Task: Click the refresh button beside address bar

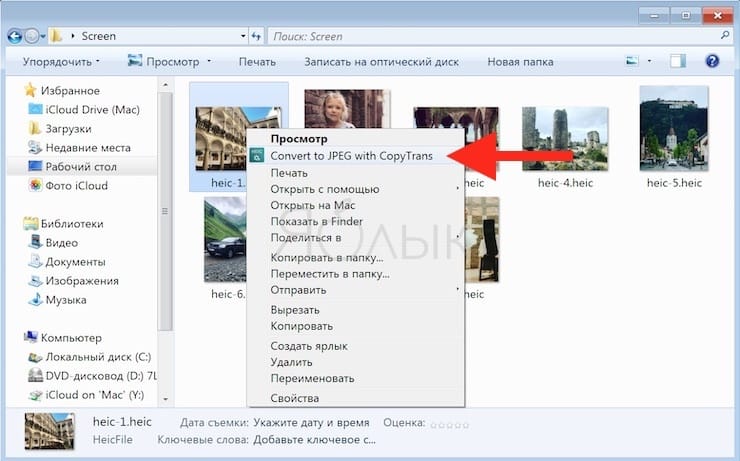Action: coord(256,36)
